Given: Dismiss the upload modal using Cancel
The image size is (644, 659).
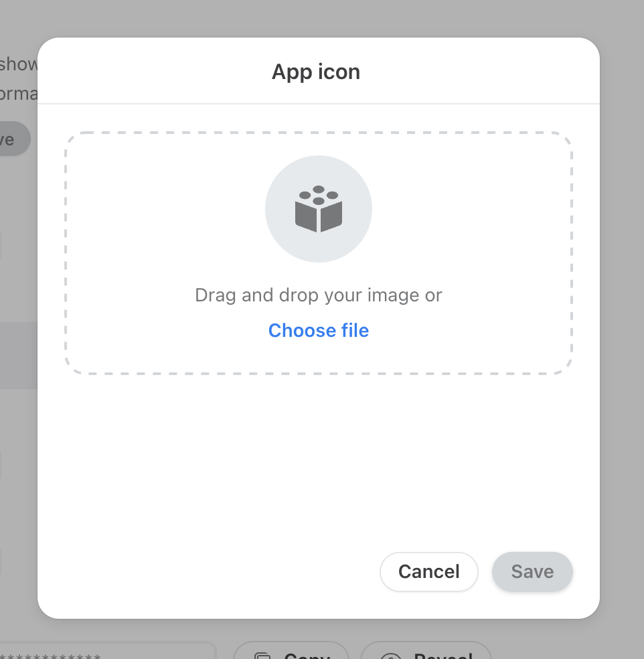Looking at the screenshot, I should click(x=428, y=571).
